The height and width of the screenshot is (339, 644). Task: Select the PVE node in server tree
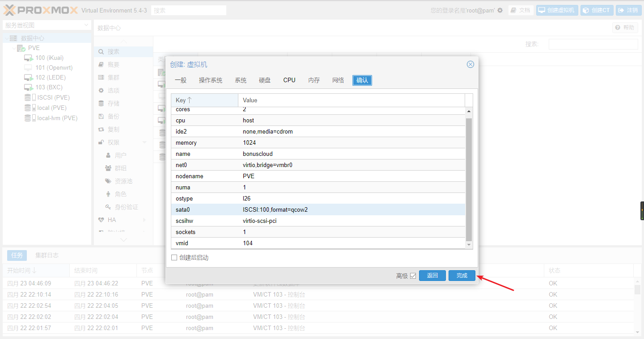[x=34, y=48]
